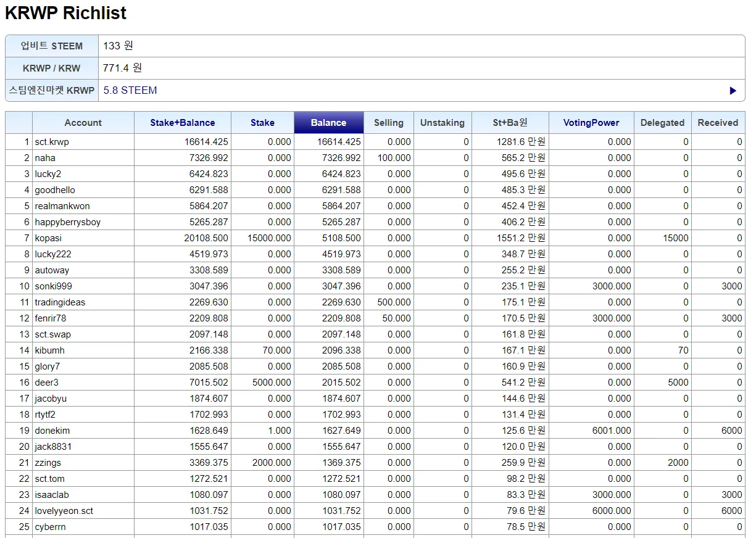Click the 업비트 STEEM label cell
The width and height of the screenshot is (756, 538).
tap(52, 46)
